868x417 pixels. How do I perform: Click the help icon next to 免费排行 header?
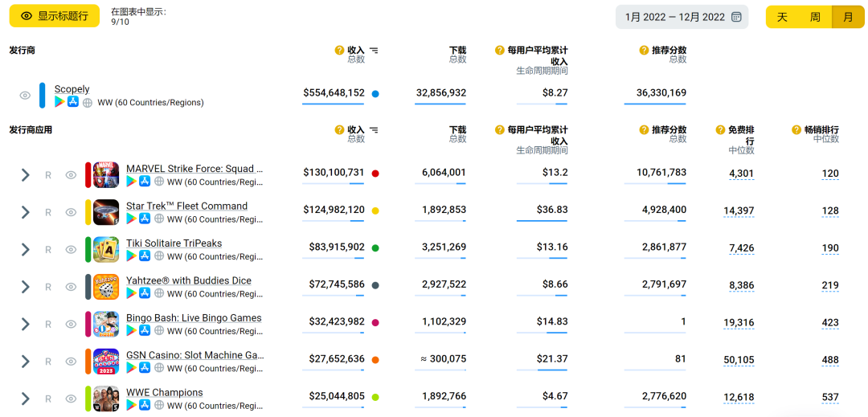coord(720,130)
